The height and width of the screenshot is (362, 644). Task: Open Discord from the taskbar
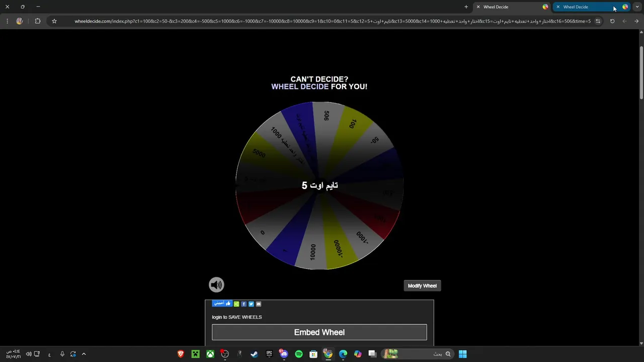coord(284,354)
